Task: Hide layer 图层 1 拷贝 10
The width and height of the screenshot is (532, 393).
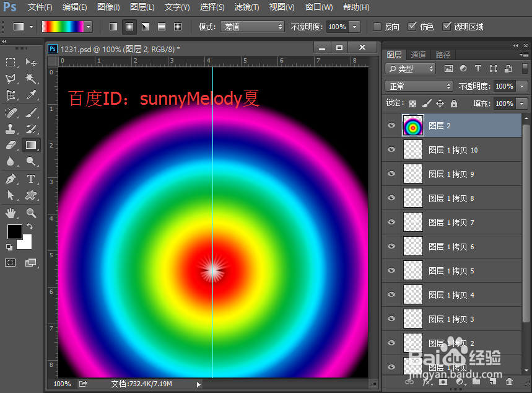Action: pos(391,149)
